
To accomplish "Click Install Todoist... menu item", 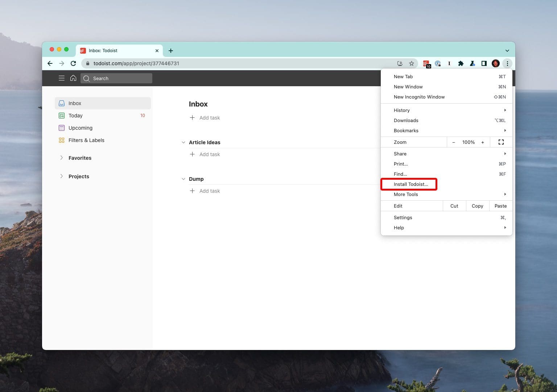I will coord(446,184).
